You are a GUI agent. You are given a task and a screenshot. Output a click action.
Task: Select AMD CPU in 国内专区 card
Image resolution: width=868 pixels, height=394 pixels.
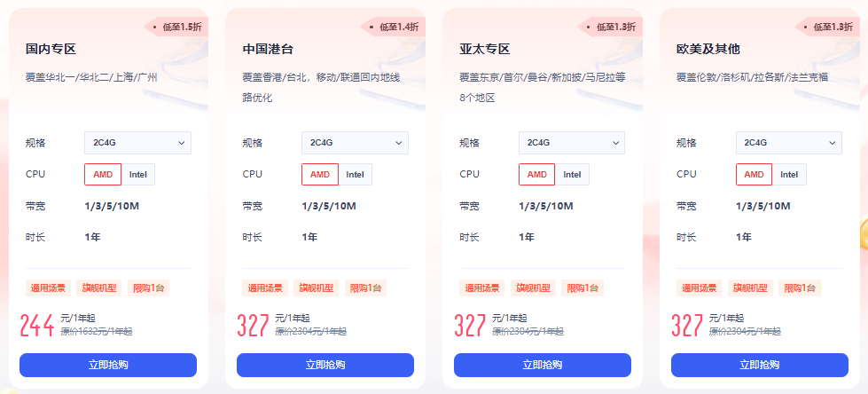point(103,175)
